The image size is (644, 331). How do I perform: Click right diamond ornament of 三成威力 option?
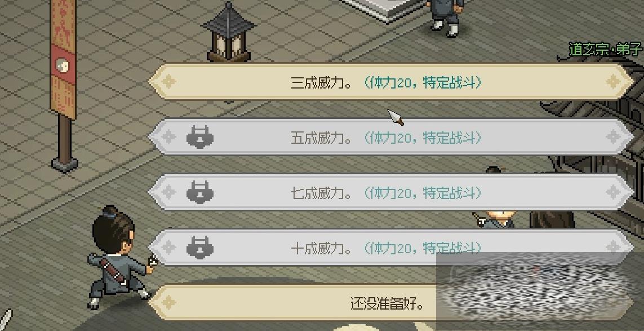click(x=613, y=81)
